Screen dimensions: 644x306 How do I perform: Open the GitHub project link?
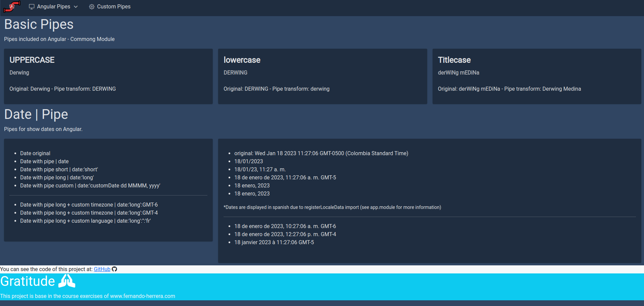click(x=102, y=269)
